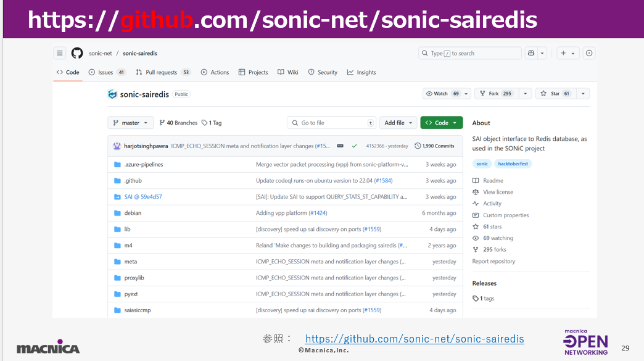
Task: Open the saiasiccmp folder icon
Action: coord(117,310)
